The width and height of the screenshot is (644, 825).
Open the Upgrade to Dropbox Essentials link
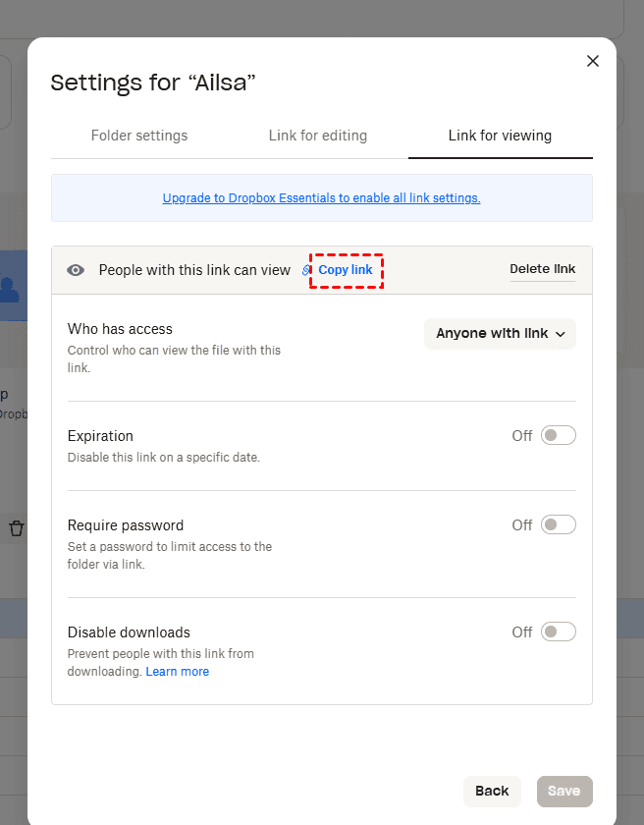pyautogui.click(x=321, y=197)
